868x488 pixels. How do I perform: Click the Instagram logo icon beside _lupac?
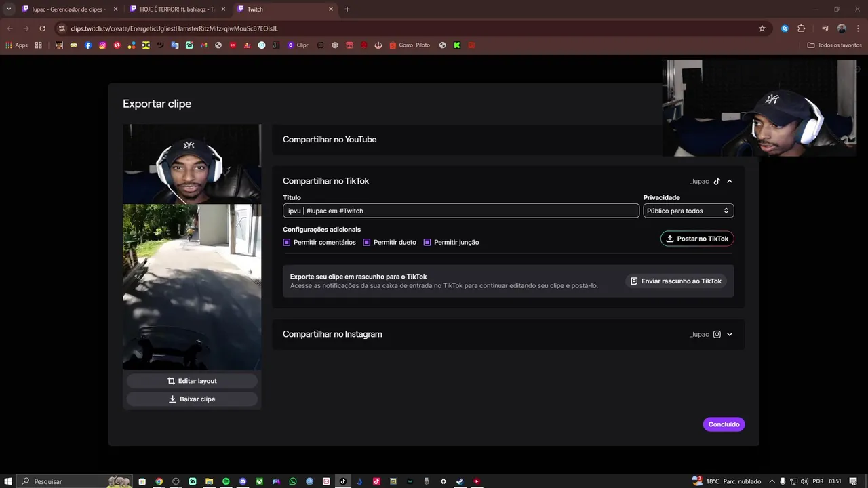click(x=717, y=334)
